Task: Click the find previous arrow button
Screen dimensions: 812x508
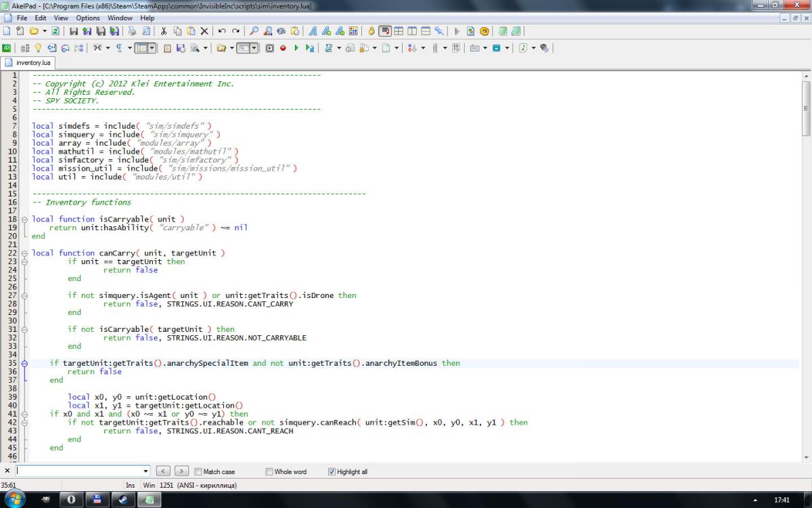Action: [163, 471]
